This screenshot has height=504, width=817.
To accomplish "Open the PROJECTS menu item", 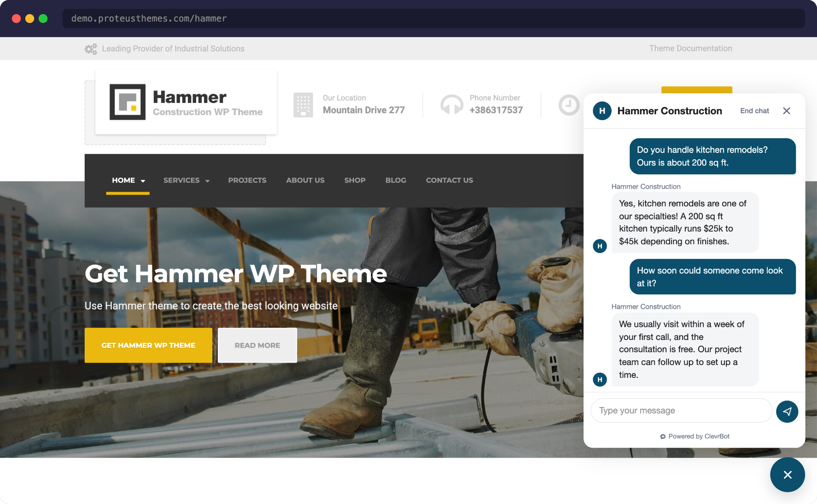I will point(247,180).
